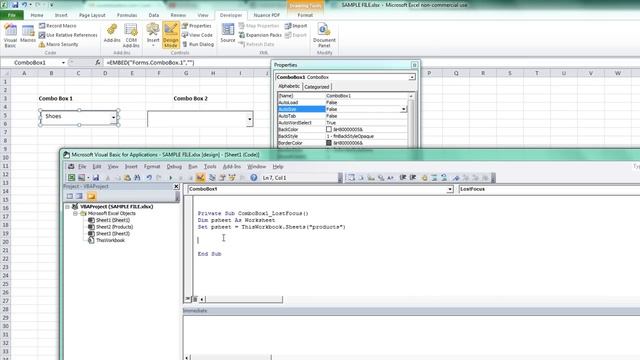Select the Categorized tab in Properties
Image resolution: width=640 pixels, height=360 pixels.
click(317, 87)
